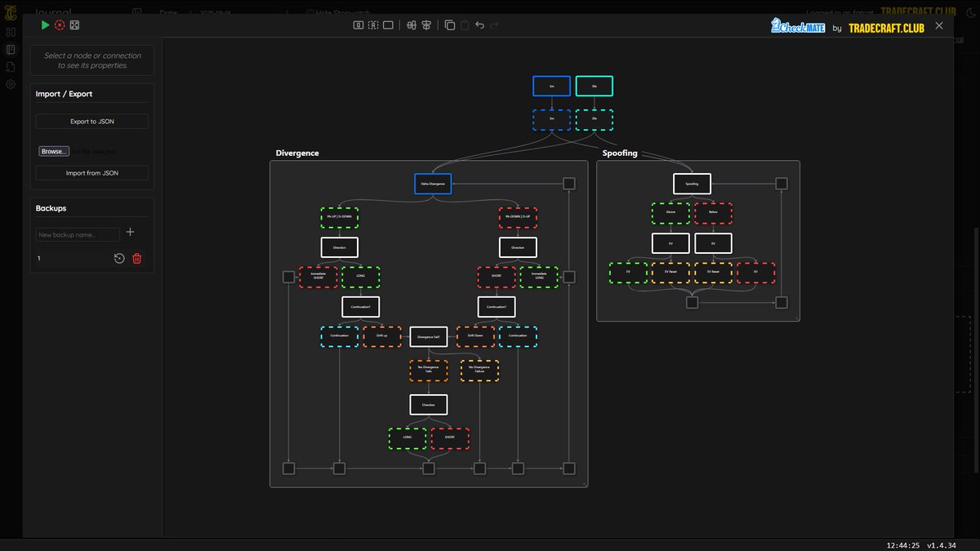Select the solid blue 3m node

click(x=551, y=86)
